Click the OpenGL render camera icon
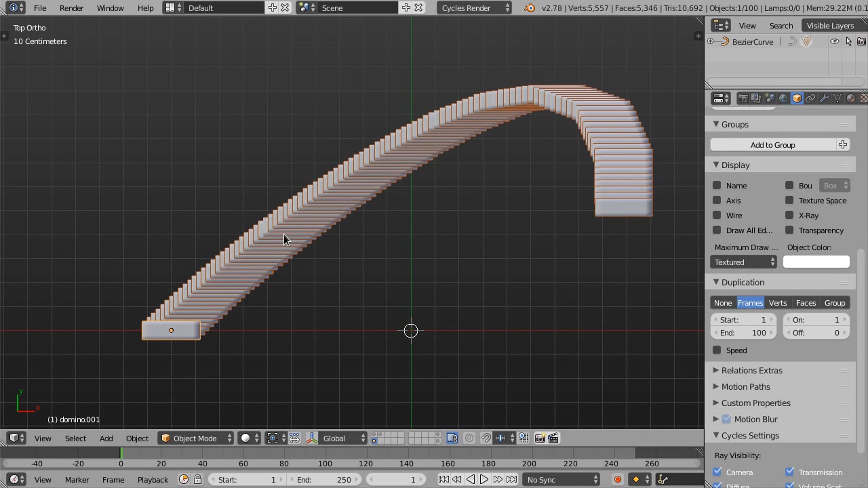This screenshot has width=868, height=488. pos(540,438)
